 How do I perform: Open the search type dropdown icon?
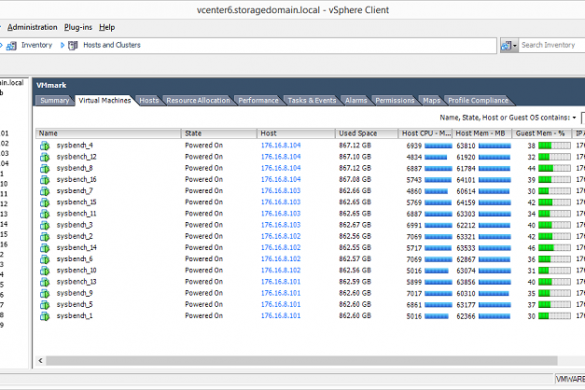point(509,46)
